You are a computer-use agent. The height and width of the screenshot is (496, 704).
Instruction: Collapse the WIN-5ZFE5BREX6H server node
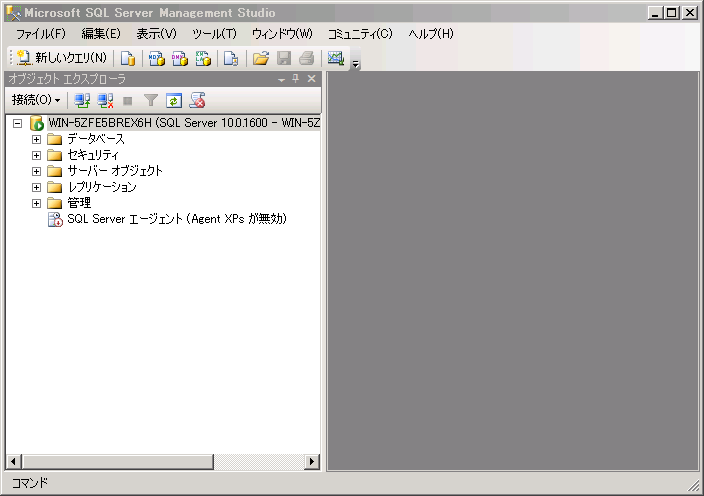tap(17, 123)
